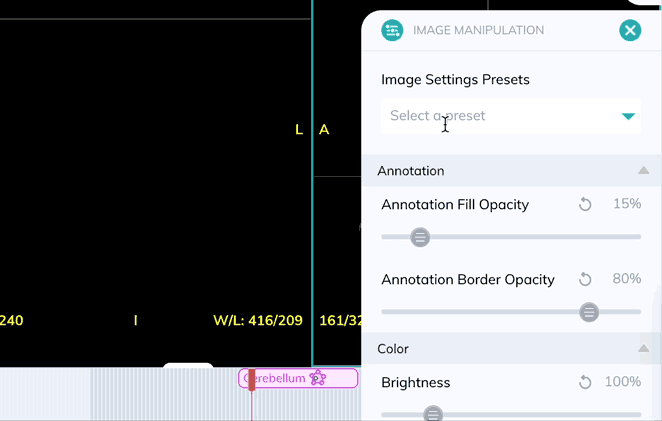
Task: Click the Annotation Fill Opacity slider handle
Action: coord(420,237)
